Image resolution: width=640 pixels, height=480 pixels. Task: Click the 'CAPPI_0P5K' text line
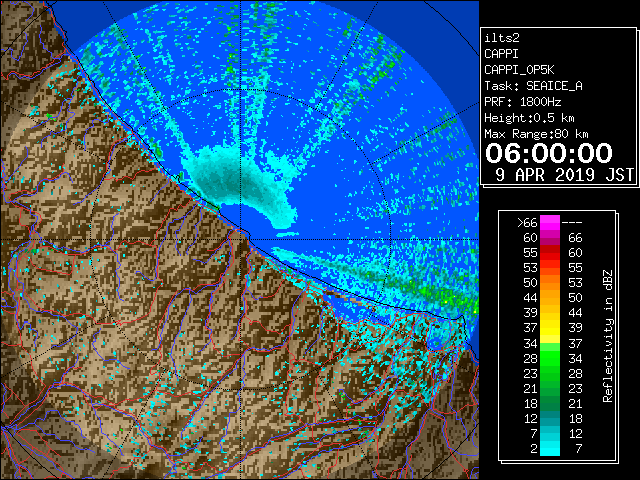coord(519,70)
